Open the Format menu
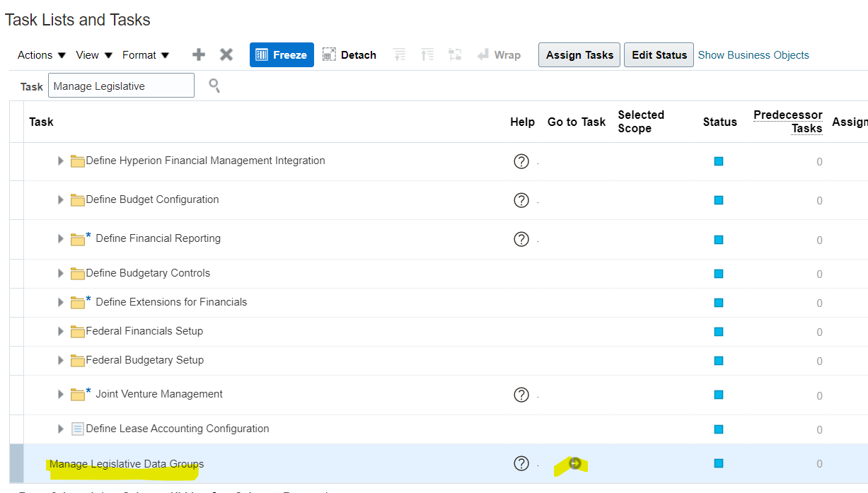 pos(146,54)
